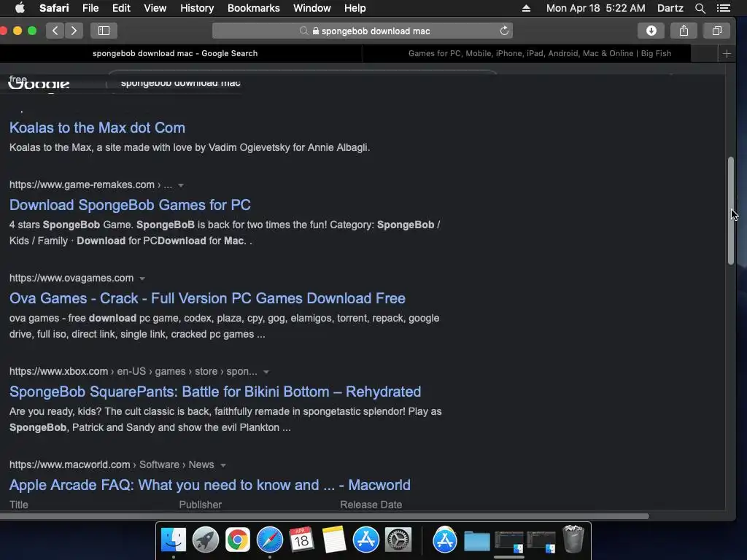This screenshot has height=560, width=747.
Task: Open SpongeBob Battle for Bikini Bottom Rehydrated link
Action: tap(215, 392)
